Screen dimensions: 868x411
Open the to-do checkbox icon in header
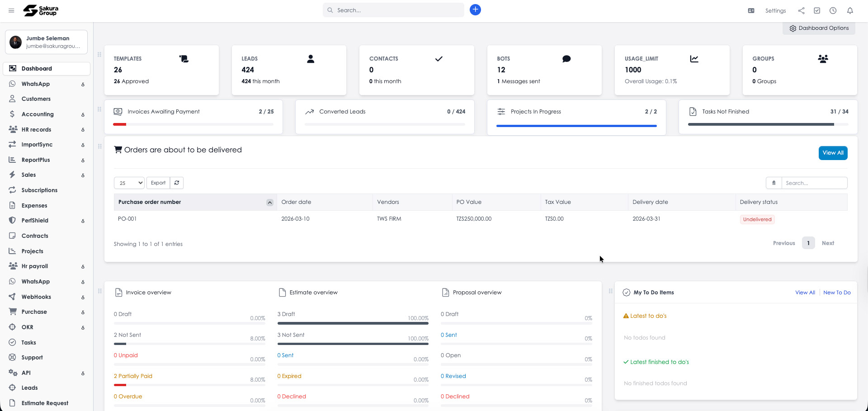point(817,10)
